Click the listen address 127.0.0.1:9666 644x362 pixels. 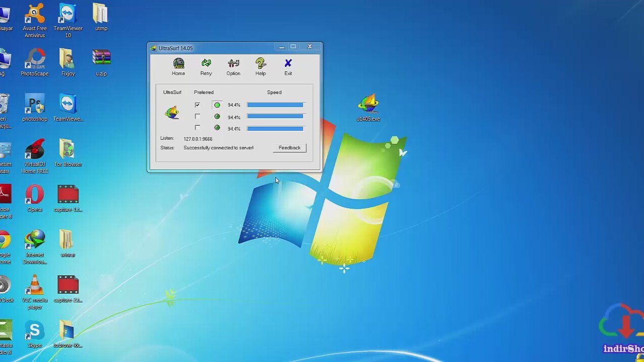[198, 139]
